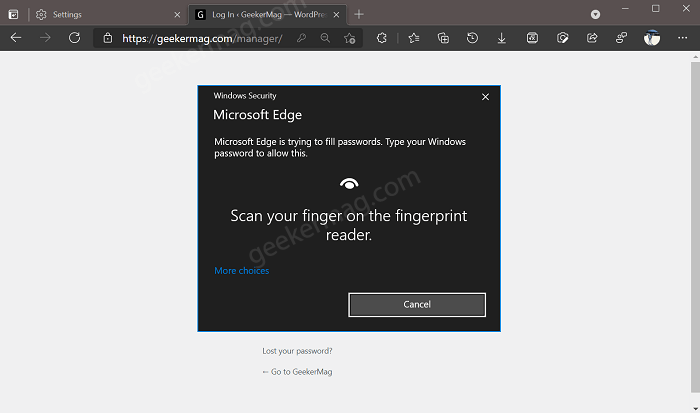Add this page to favorites
This screenshot has height=413, width=700.
pyautogui.click(x=350, y=38)
